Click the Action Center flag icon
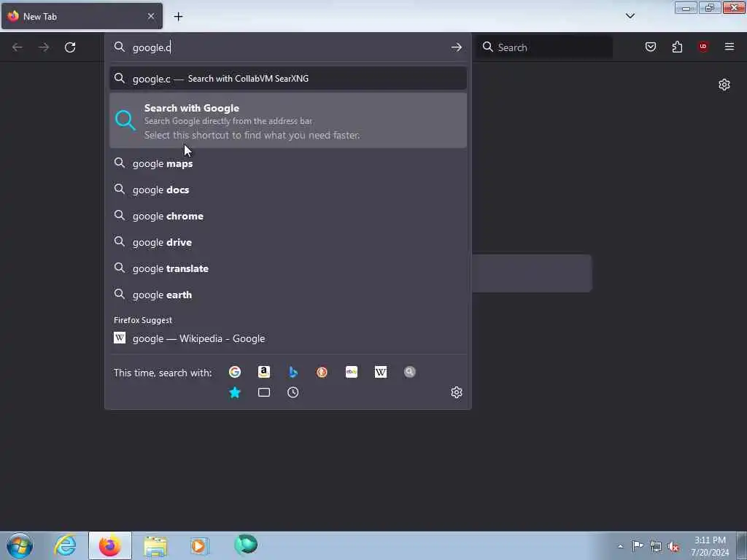The width and height of the screenshot is (747, 560). point(638,545)
